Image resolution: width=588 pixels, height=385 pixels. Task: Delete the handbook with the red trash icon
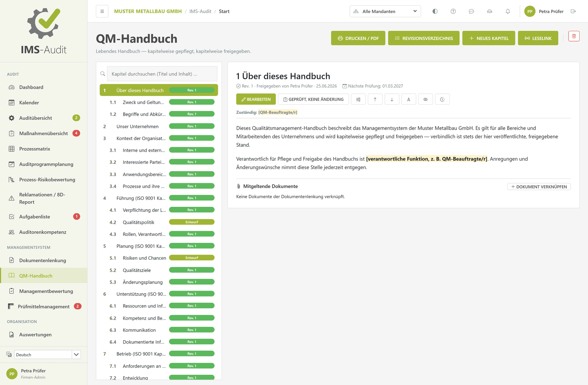tap(574, 36)
